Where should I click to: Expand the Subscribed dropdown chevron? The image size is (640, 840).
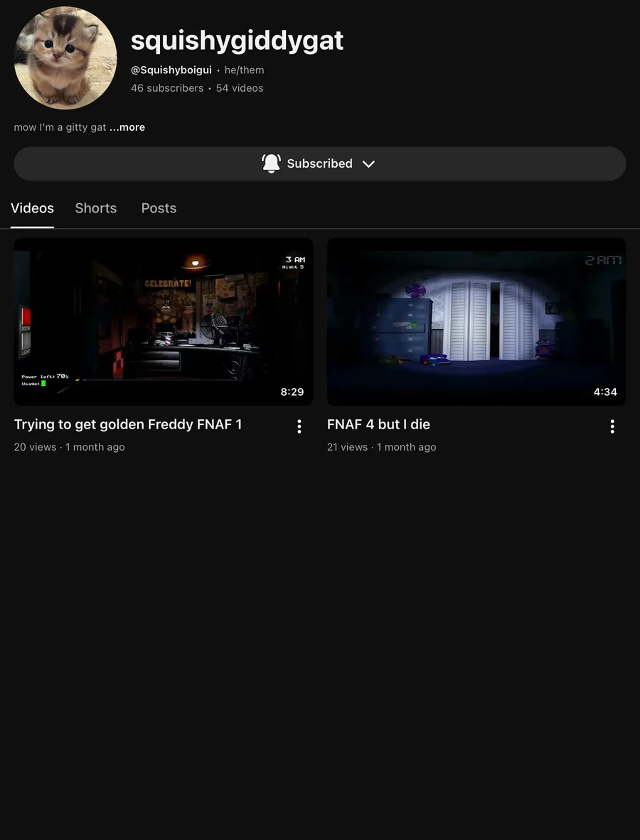coord(368,164)
